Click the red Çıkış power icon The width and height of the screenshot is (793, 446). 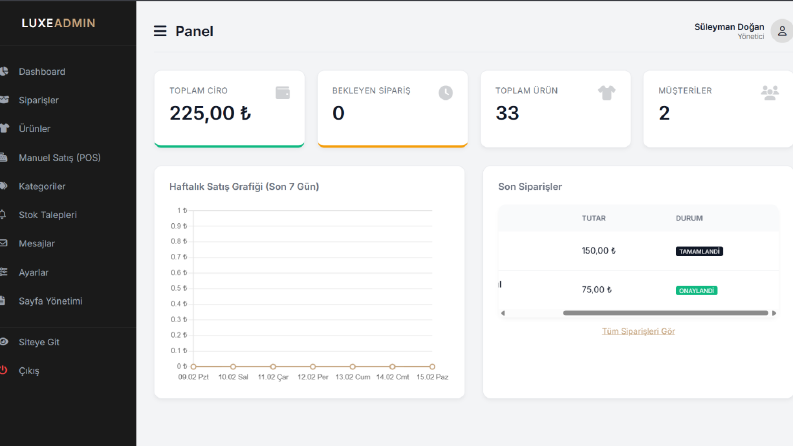click(x=4, y=370)
